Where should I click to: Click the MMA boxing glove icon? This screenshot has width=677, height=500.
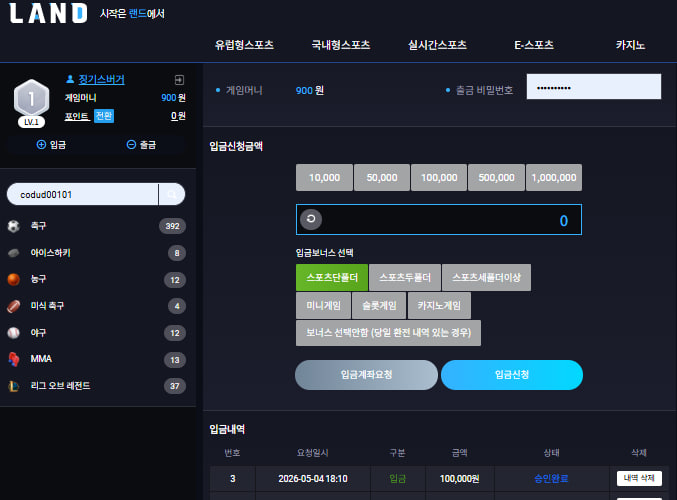point(14,359)
